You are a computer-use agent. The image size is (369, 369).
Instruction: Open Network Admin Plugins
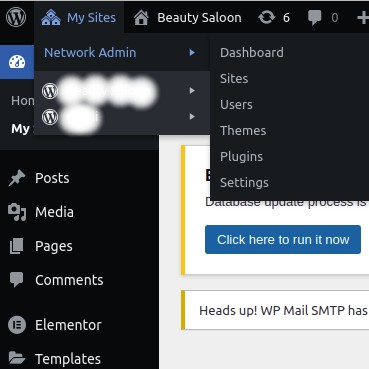241,157
